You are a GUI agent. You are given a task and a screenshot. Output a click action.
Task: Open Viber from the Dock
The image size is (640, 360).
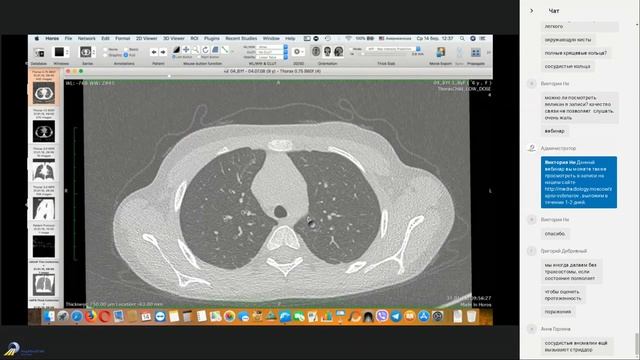tap(382, 316)
